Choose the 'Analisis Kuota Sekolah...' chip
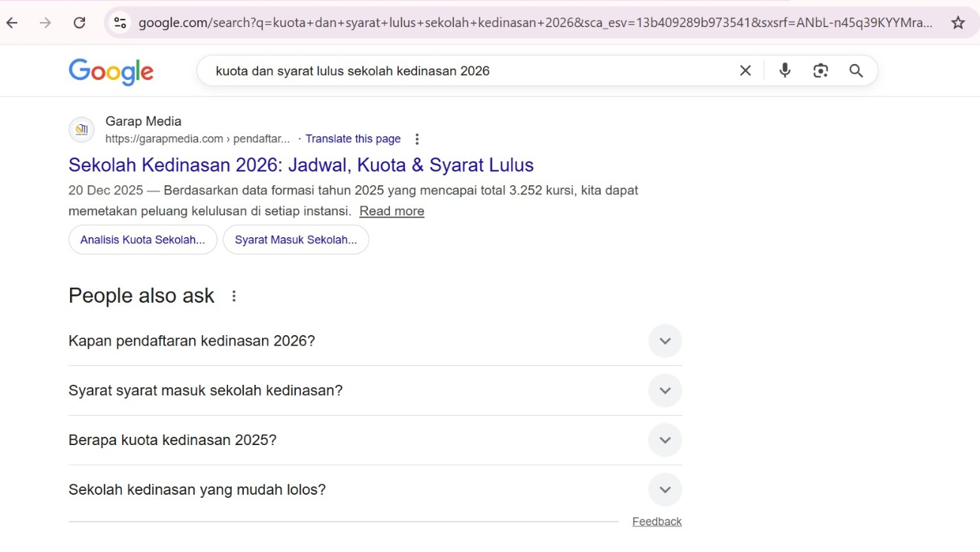Viewport: 980px width, 552px height. pyautogui.click(x=142, y=239)
